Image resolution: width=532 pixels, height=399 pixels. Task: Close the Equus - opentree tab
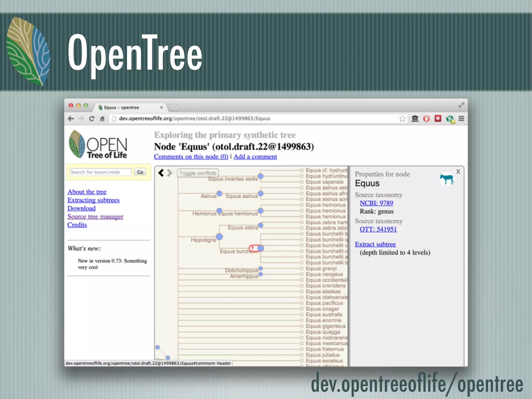click(x=162, y=107)
